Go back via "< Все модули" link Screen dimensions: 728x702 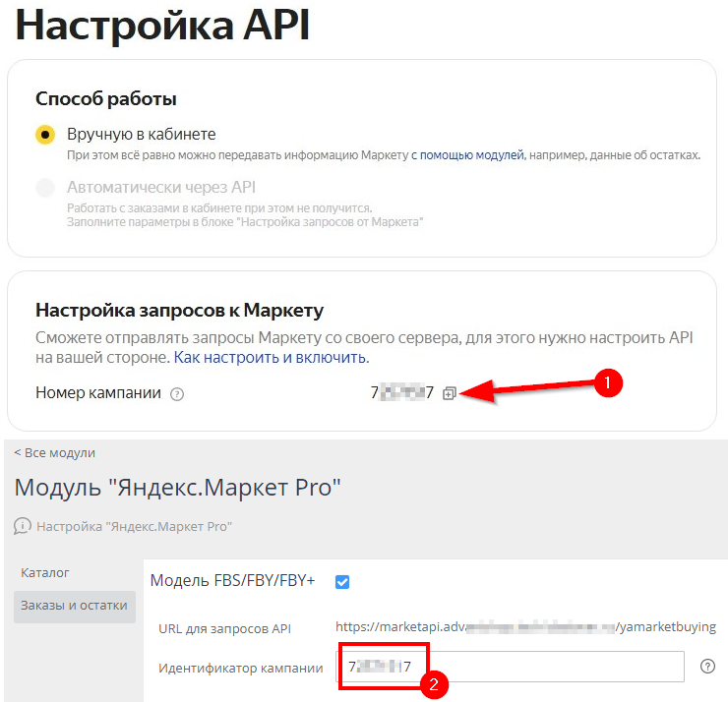pos(54,452)
